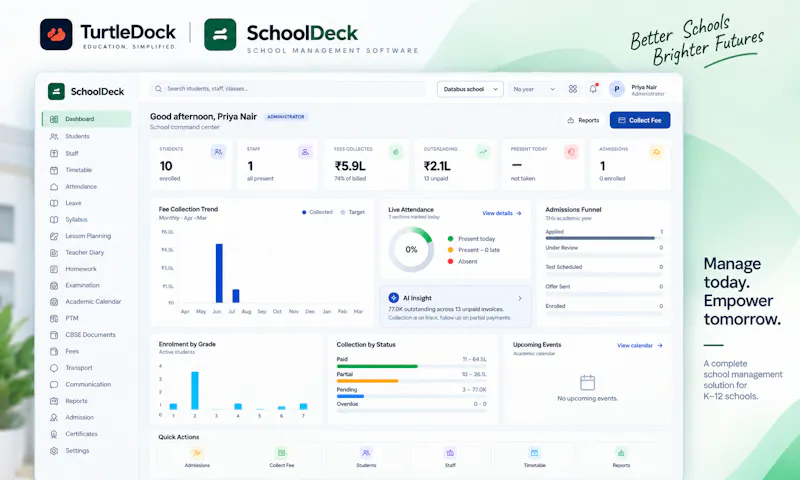
Task: Click the Academic Calendar icon
Action: click(54, 302)
